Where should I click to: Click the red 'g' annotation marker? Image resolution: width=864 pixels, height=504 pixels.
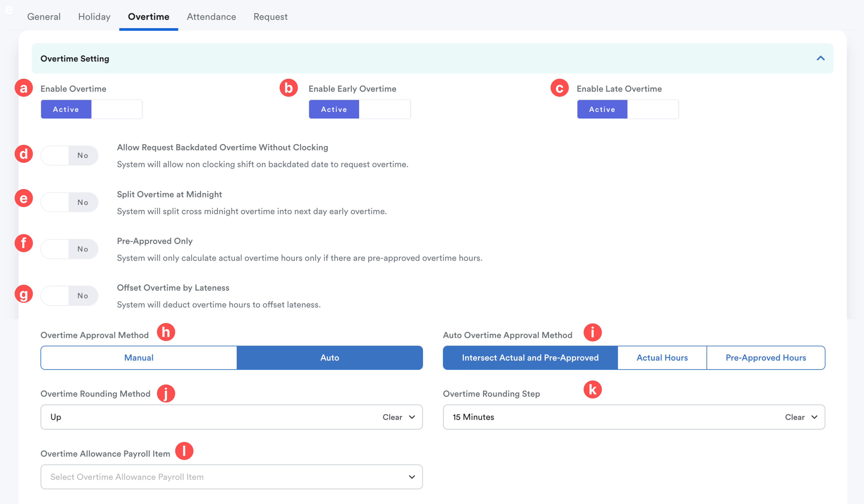click(24, 294)
